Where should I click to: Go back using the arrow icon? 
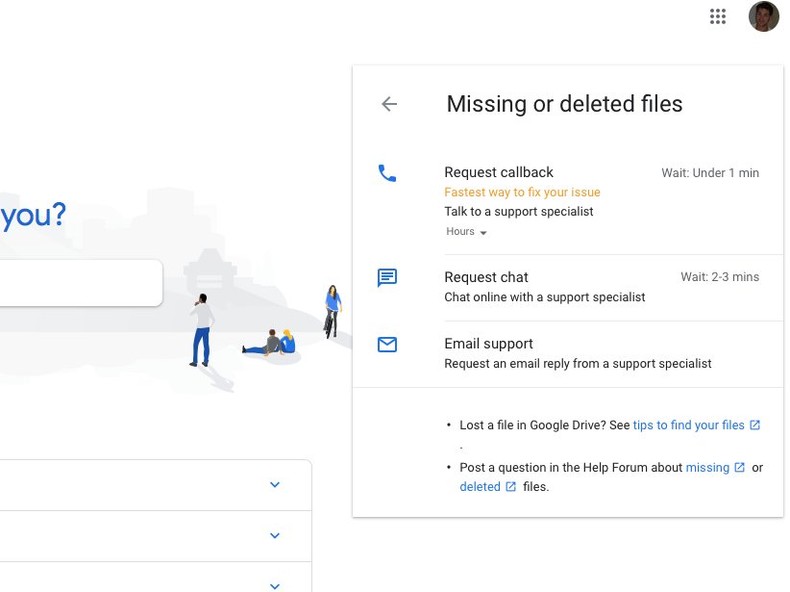click(389, 104)
